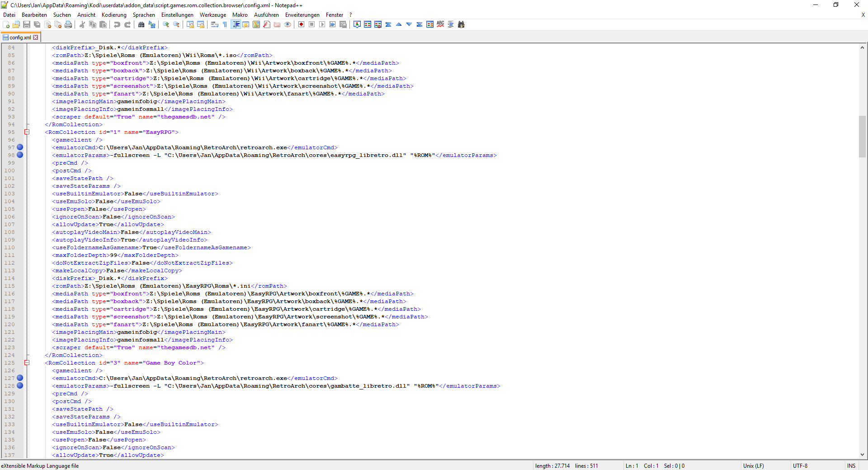This screenshot has height=470, width=868.
Task: Toggle the bookmark on line 97
Action: click(x=20, y=147)
